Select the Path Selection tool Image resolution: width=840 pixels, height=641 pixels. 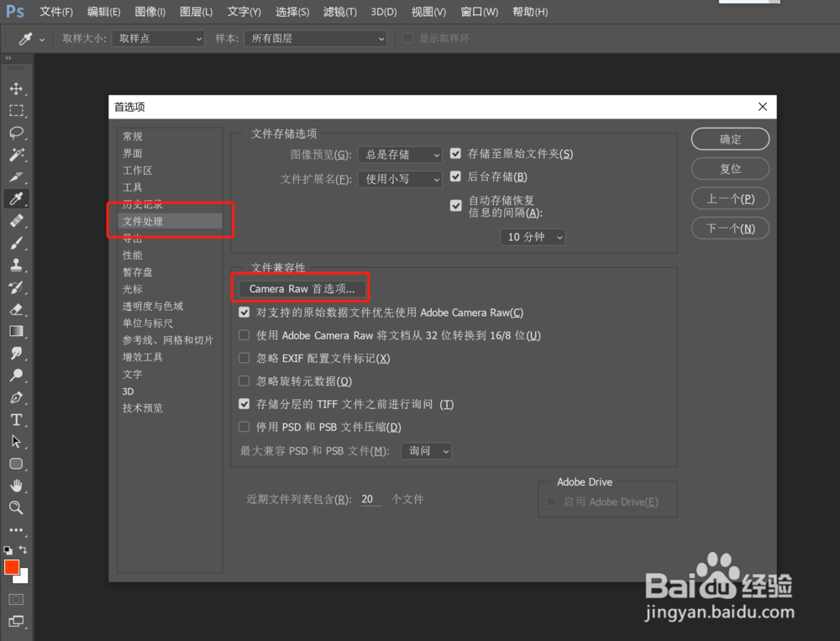click(x=16, y=442)
